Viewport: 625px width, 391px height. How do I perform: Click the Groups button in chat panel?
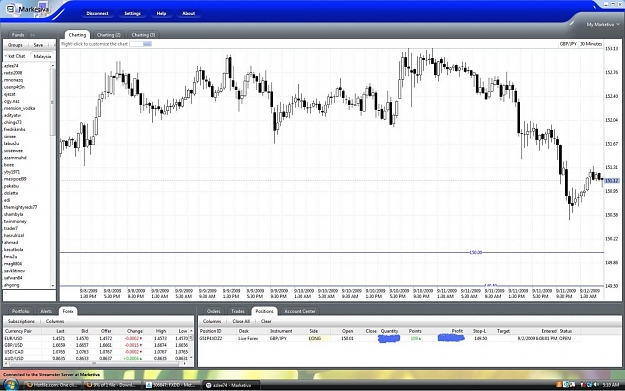[15, 45]
